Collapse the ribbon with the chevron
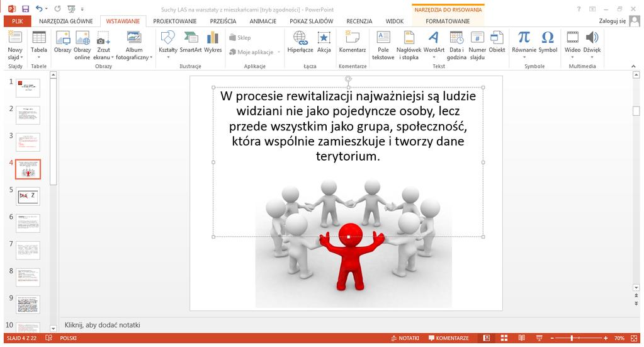Screen dimensions: 644x347 pos(633,66)
